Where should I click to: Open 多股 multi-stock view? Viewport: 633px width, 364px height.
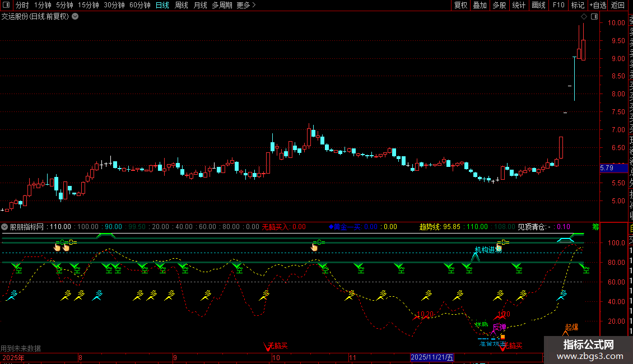(x=499, y=5)
